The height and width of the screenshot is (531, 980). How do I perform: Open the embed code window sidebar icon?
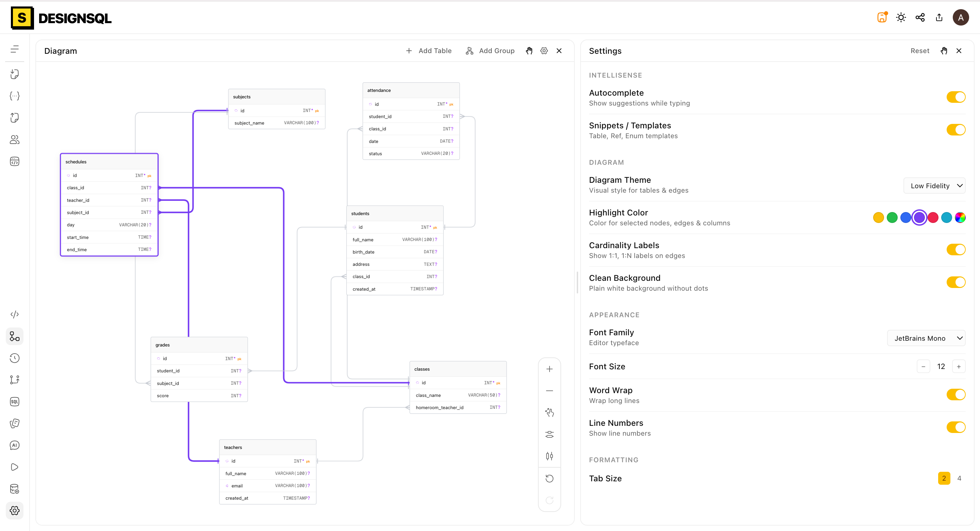[x=14, y=161]
